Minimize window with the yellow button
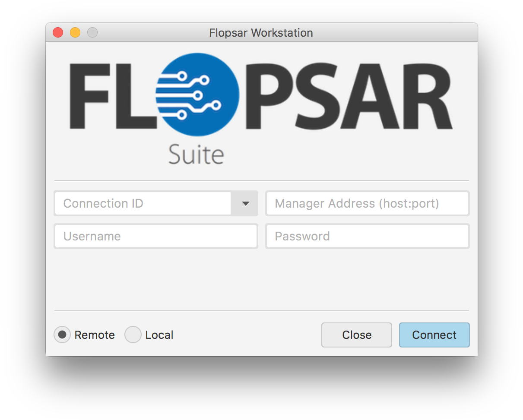The image size is (523, 420). click(75, 32)
